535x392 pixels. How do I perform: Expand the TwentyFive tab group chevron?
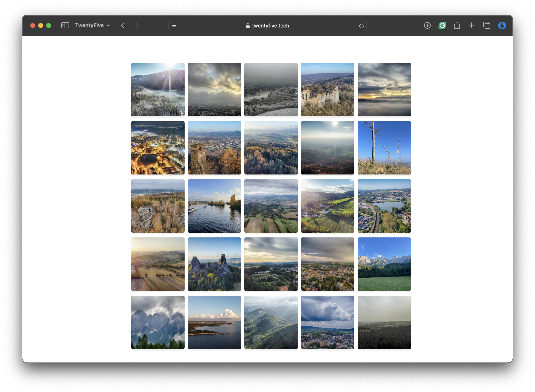108,25
